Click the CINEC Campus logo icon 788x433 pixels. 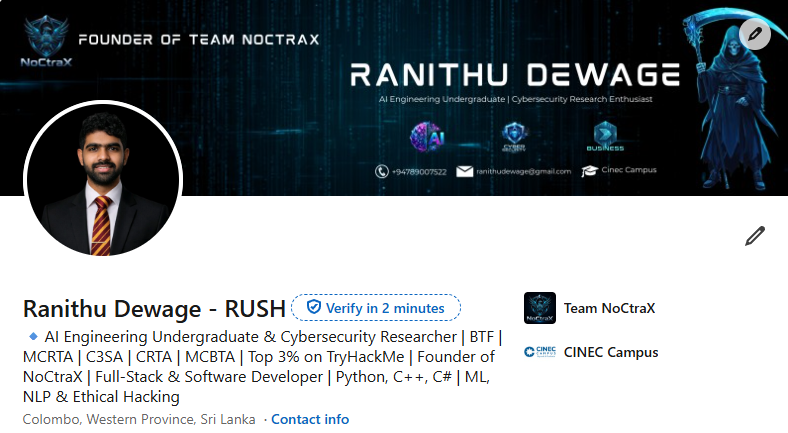(540, 352)
